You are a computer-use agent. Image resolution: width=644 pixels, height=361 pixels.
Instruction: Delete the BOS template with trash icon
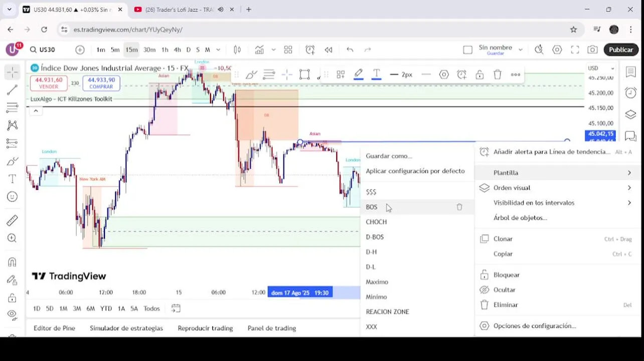pos(459,207)
